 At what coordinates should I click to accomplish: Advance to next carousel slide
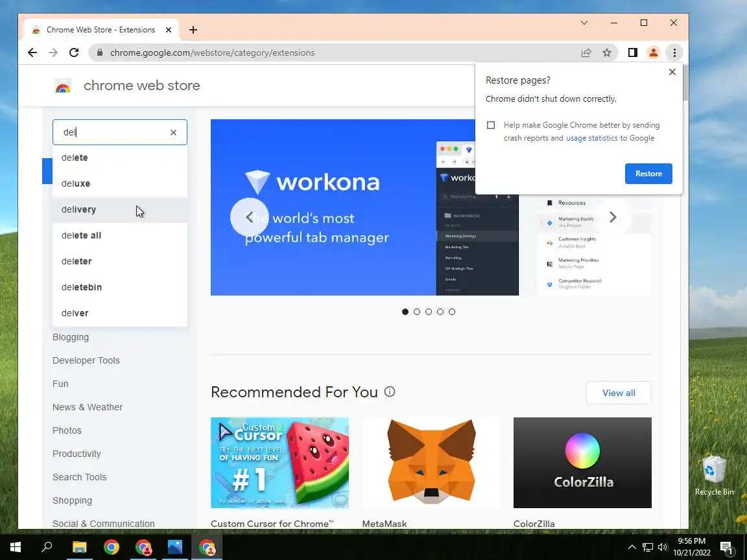coord(613,217)
